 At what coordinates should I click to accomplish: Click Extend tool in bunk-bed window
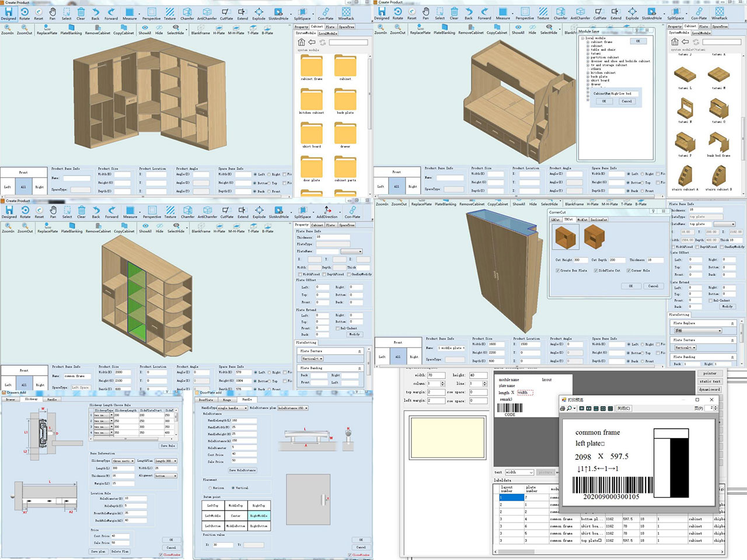pyautogui.click(x=616, y=12)
